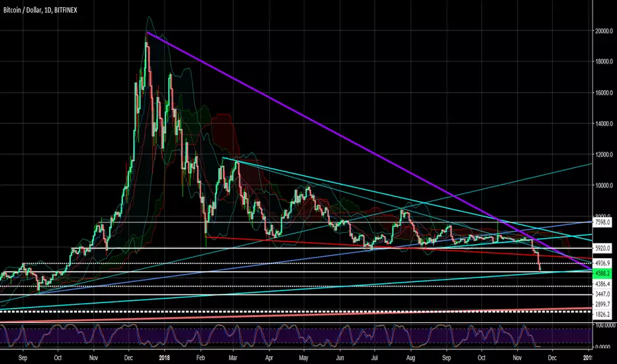The height and width of the screenshot is (364, 617).
Task: Click the Mar label on time axis
Action: pos(232,357)
